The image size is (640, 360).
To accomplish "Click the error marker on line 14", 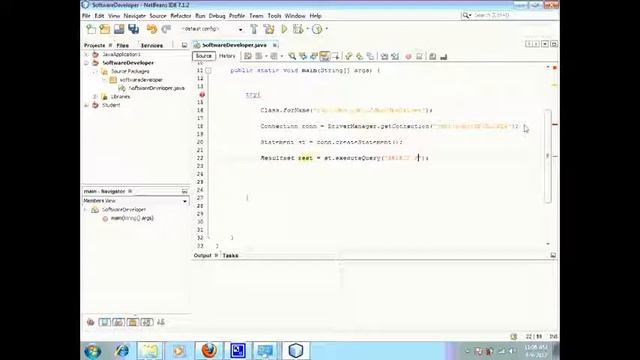I will (x=202, y=94).
